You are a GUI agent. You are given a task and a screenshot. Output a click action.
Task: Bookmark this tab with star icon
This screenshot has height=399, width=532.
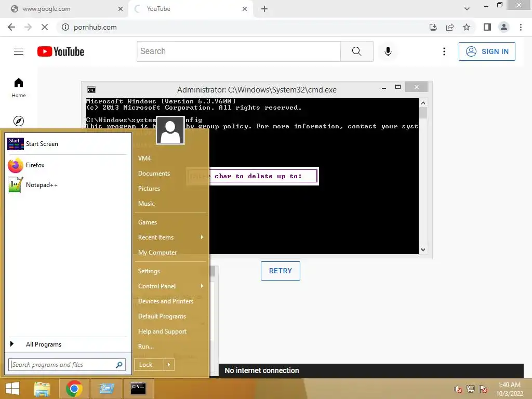[467, 27]
